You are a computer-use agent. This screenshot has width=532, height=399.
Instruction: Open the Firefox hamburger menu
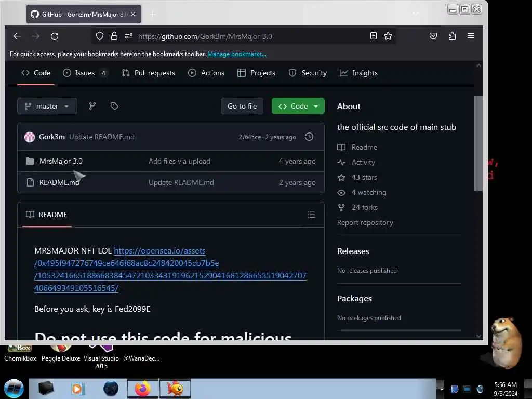471,36
